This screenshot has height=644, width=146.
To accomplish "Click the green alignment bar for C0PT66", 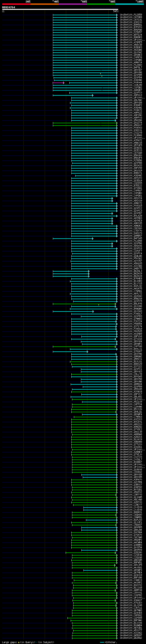I will (x=85, y=347).
